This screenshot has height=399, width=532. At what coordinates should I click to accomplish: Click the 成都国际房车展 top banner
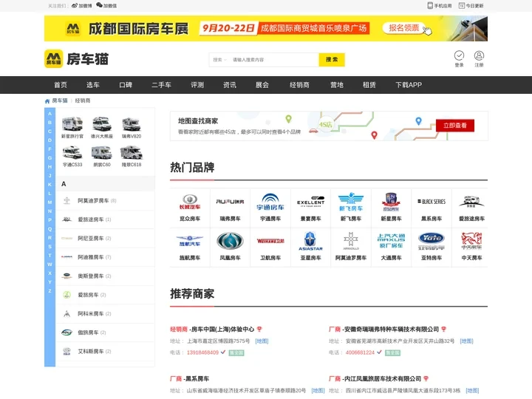tap(266, 28)
